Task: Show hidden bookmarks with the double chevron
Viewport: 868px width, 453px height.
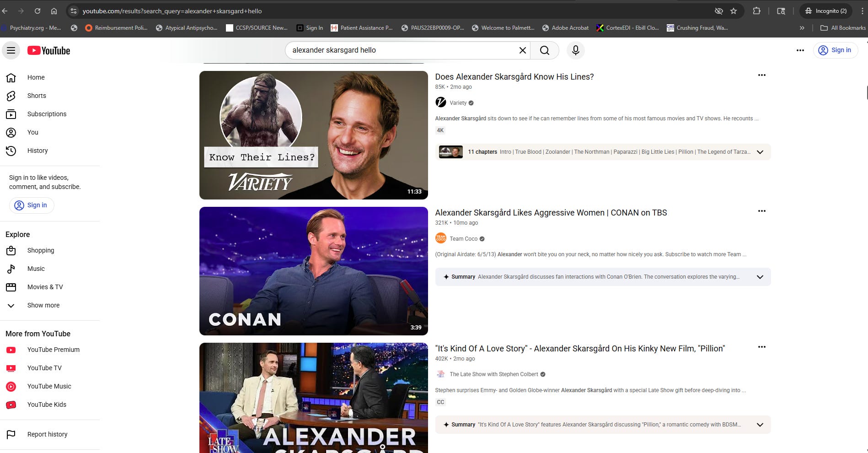Action: [x=802, y=28]
